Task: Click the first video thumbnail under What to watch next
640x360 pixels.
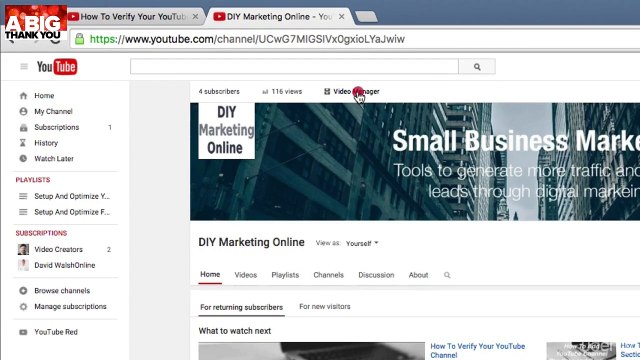Action: (311, 351)
